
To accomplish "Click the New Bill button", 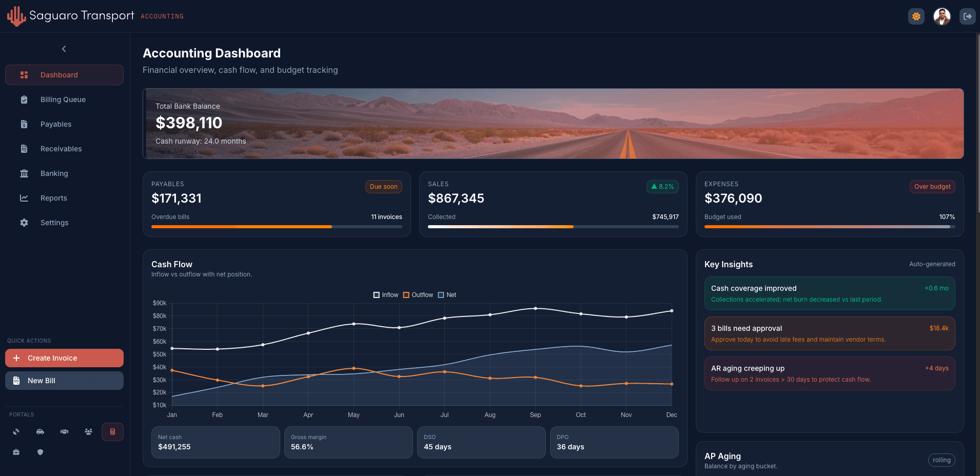I will (64, 381).
